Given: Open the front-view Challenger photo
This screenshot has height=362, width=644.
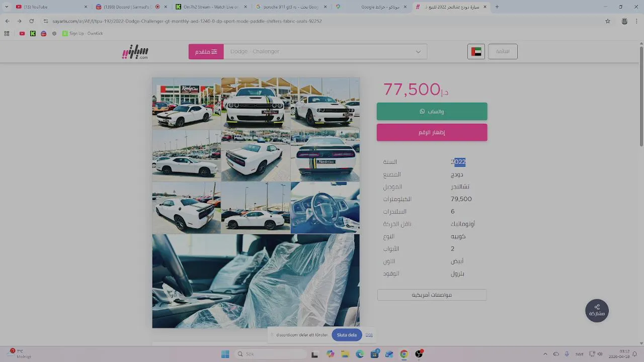Looking at the screenshot, I should pyautogui.click(x=256, y=103).
